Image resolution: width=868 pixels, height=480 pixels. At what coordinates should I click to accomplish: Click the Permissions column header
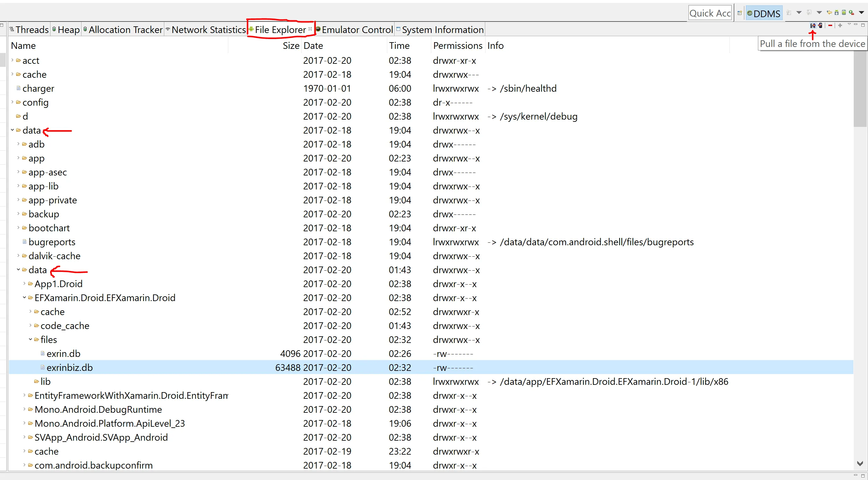pyautogui.click(x=457, y=45)
